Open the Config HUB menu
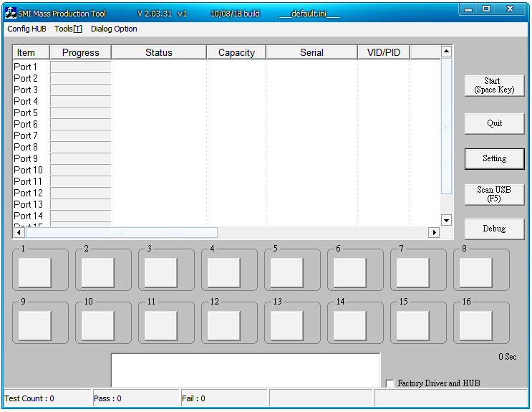 tap(26, 29)
